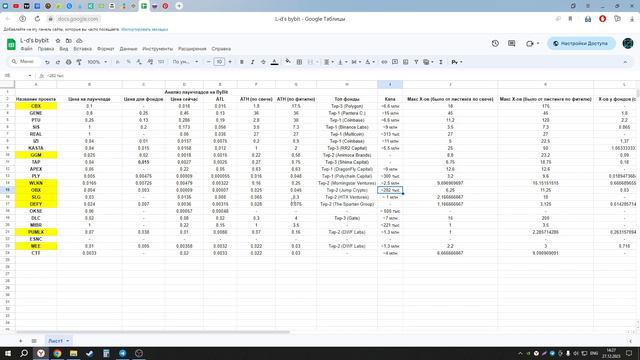
Task: Move document using folder icon
Action: pyautogui.click(x=69, y=40)
